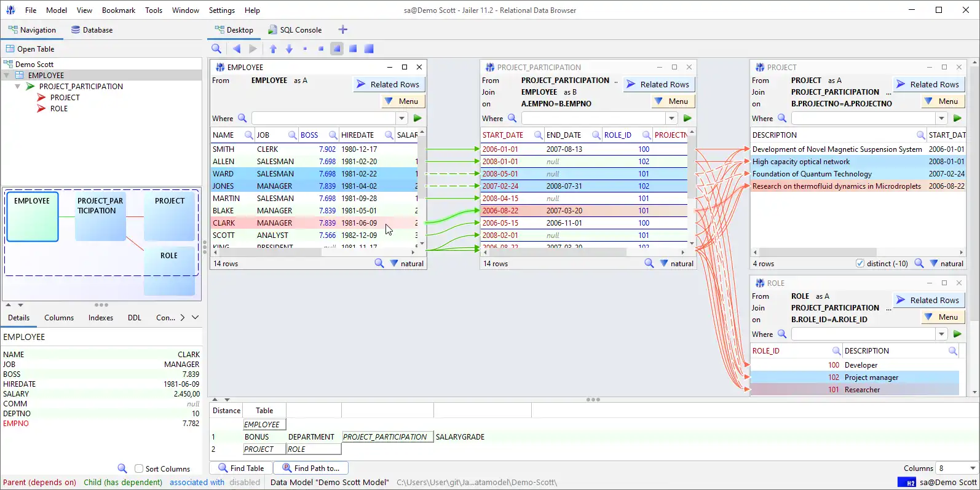Enable the Sort Columns checkbox
Viewport: 980px width, 490px height.
pyautogui.click(x=139, y=468)
